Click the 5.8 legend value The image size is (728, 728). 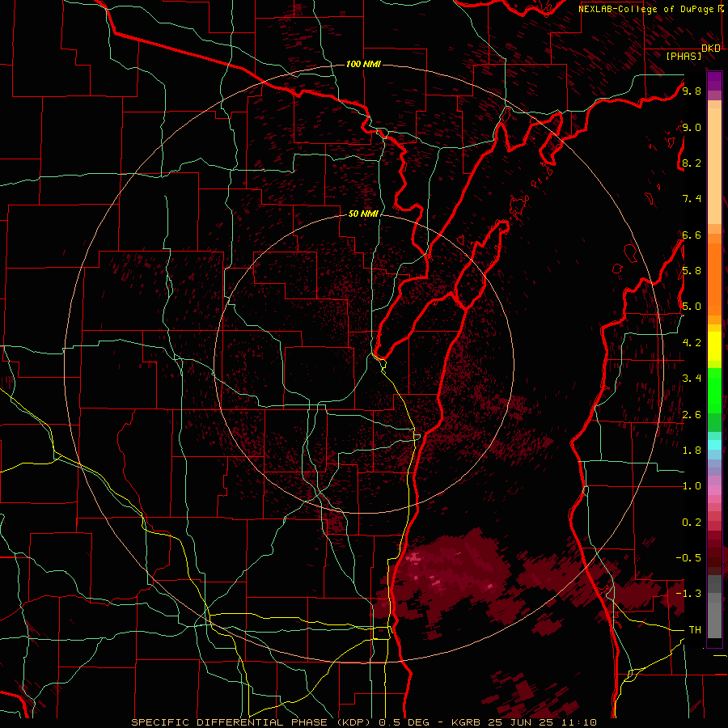(692, 270)
